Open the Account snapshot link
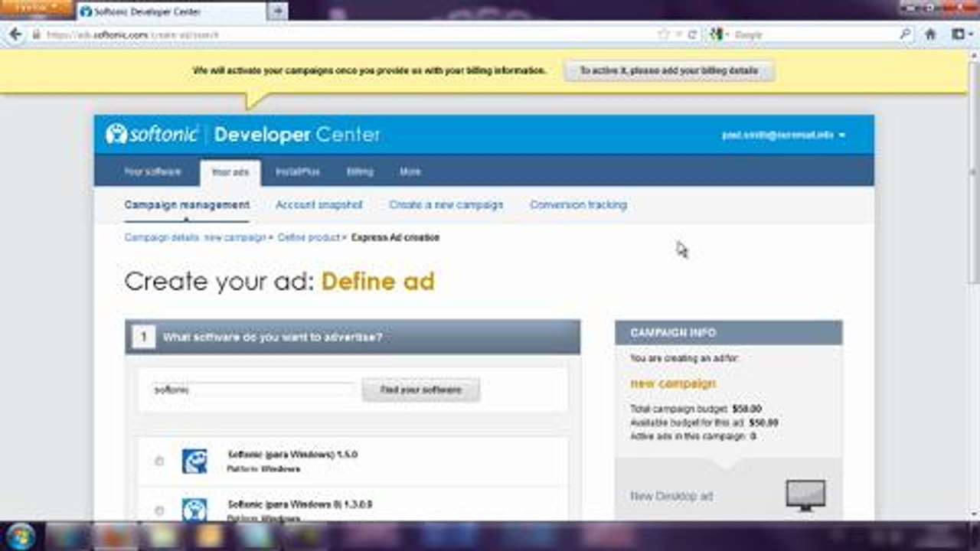Screen dimensions: 980x551 point(318,205)
